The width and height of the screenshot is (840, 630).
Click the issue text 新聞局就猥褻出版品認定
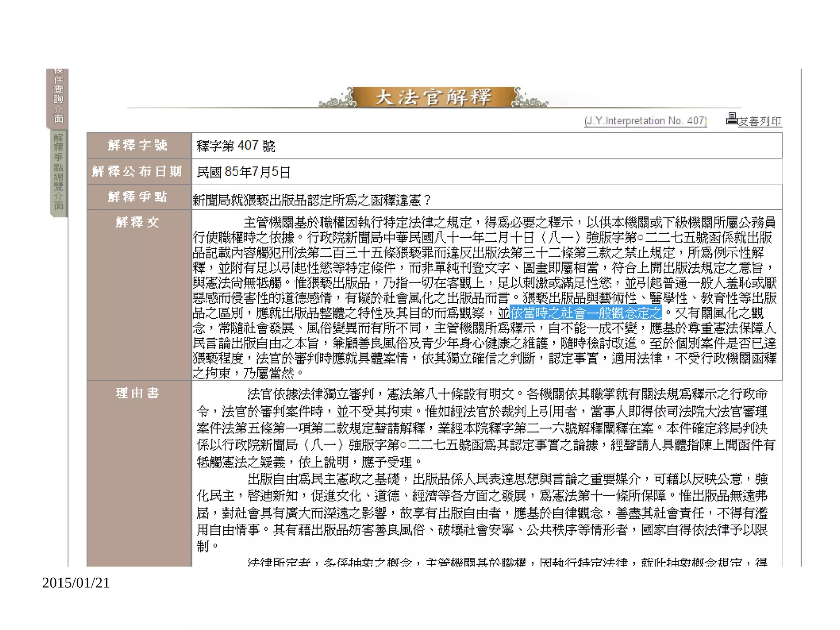(312, 200)
